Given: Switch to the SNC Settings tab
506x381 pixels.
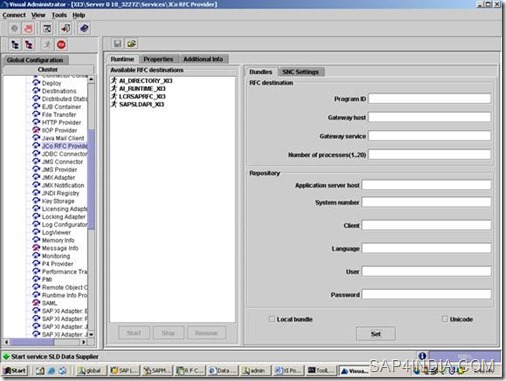Looking at the screenshot, I should pos(300,72).
